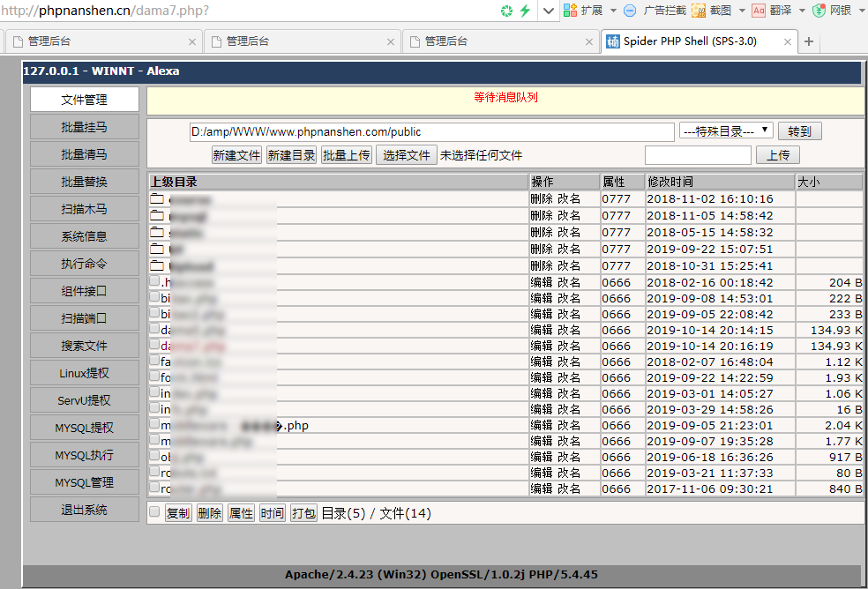Open folder icon in 2018-11-05 14:58:42 row
868x589 pixels.
click(x=157, y=215)
